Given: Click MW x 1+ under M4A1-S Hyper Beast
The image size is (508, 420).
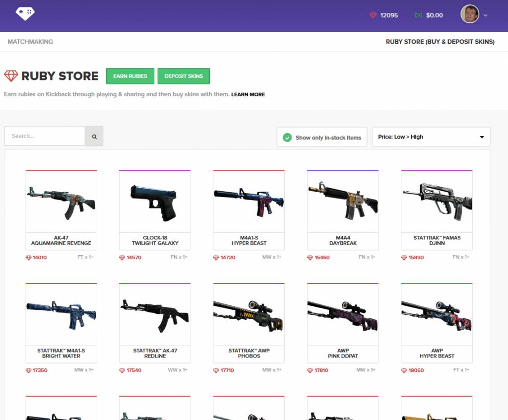Looking at the screenshot, I should point(272,257).
